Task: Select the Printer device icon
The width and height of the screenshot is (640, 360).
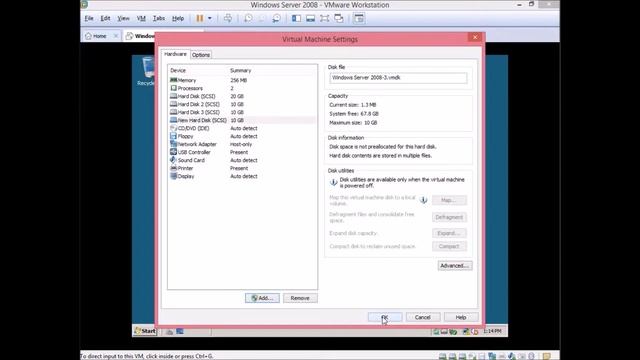Action: click(x=173, y=168)
